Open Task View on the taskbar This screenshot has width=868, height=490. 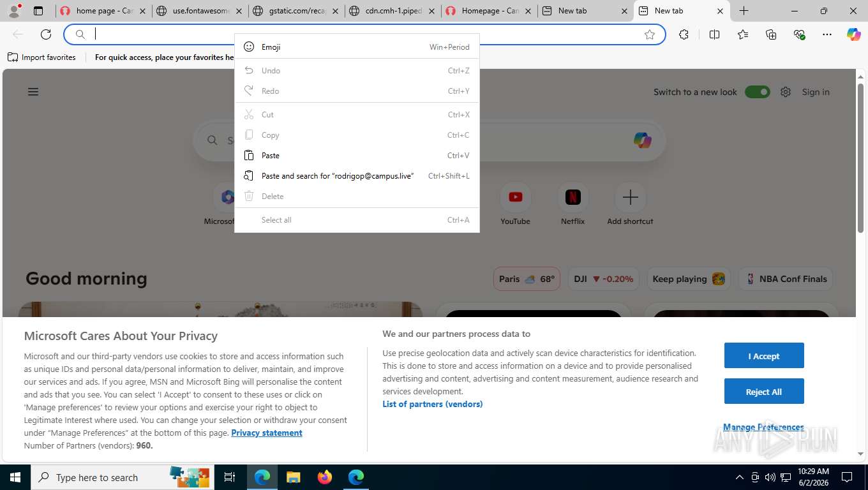pyautogui.click(x=230, y=477)
